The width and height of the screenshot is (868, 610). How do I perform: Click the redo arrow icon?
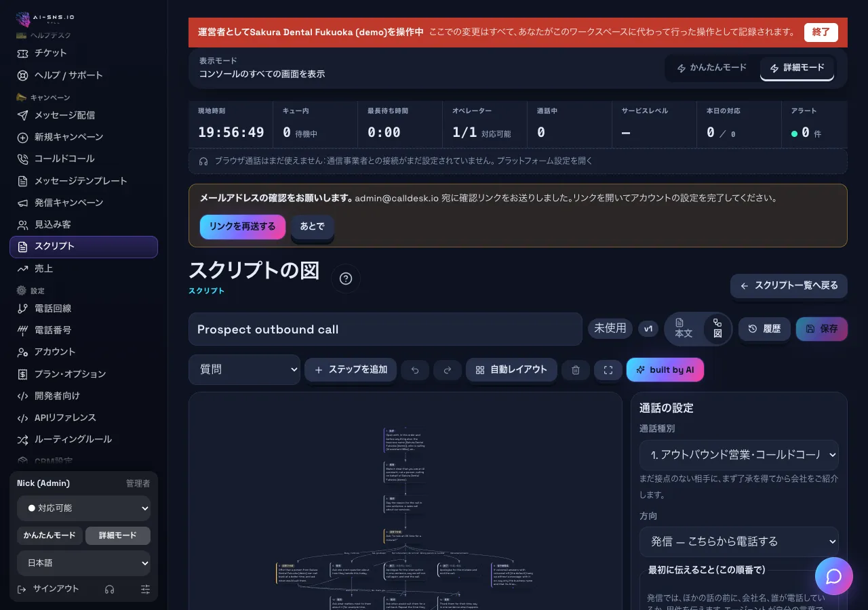(x=448, y=370)
